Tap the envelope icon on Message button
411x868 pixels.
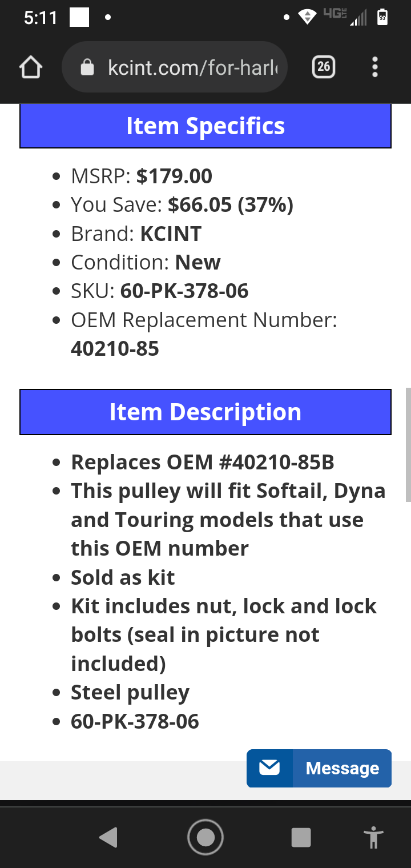[269, 768]
